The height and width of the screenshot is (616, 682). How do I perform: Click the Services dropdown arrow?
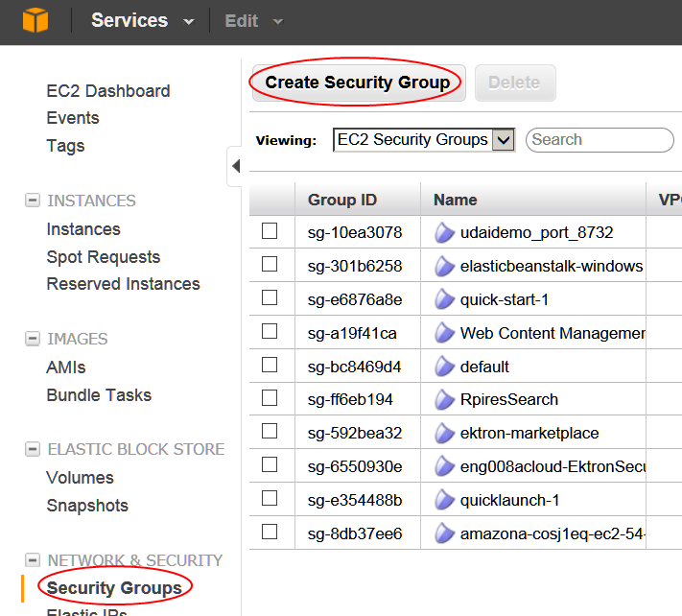pyautogui.click(x=188, y=22)
